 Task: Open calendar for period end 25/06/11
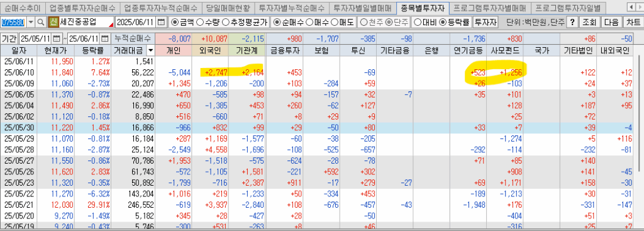[x=105, y=39]
